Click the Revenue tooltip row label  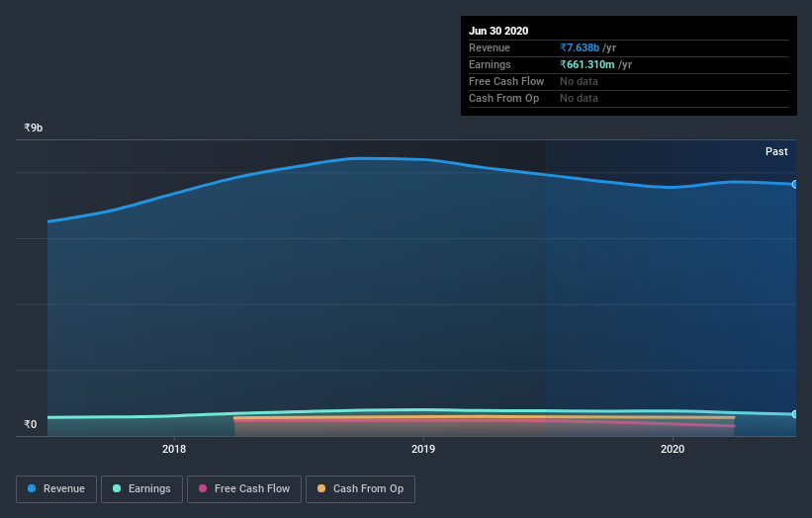[x=490, y=47]
